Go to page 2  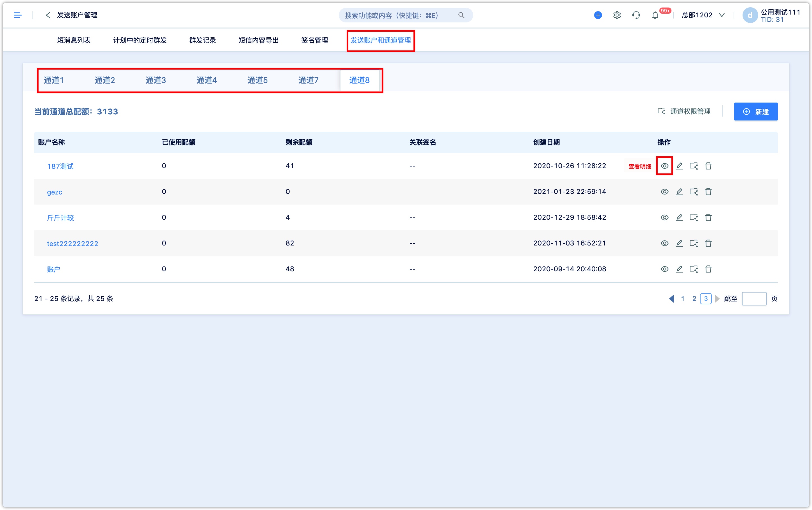click(x=694, y=298)
